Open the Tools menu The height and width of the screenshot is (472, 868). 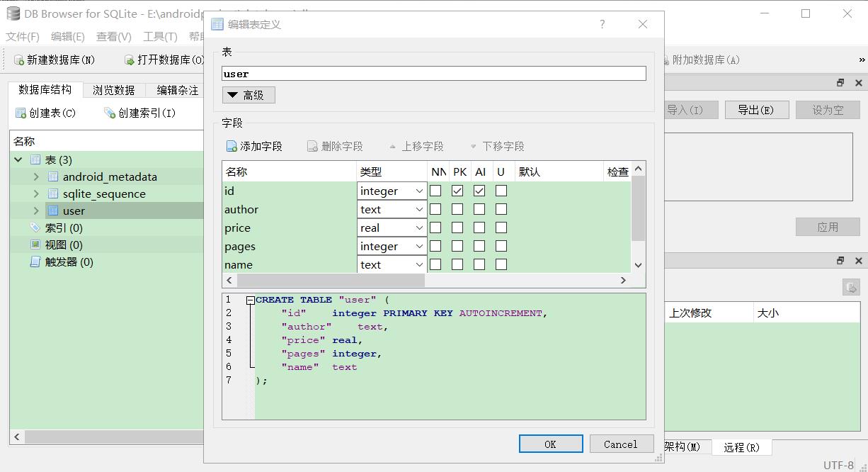(160, 36)
